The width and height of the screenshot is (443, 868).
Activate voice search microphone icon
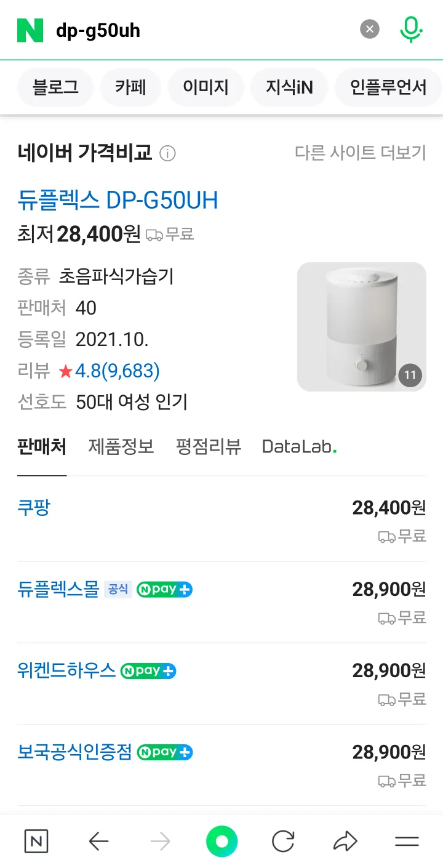point(410,29)
